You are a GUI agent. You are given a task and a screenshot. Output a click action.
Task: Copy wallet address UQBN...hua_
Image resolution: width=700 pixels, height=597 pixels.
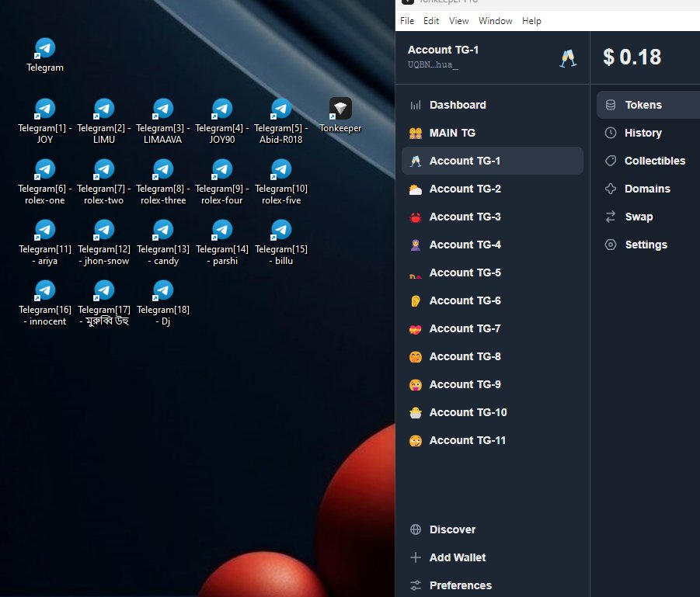pyautogui.click(x=433, y=64)
